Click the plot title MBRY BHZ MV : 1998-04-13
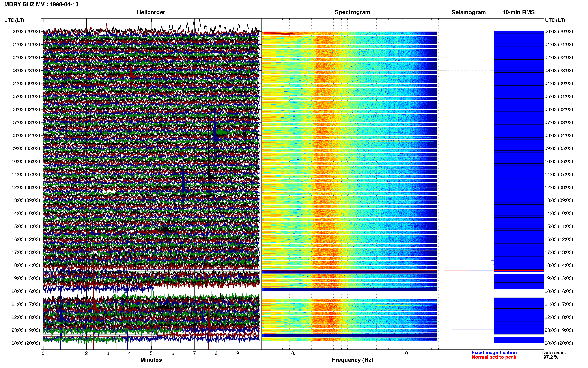This screenshot has width=588, height=368. coord(41,4)
